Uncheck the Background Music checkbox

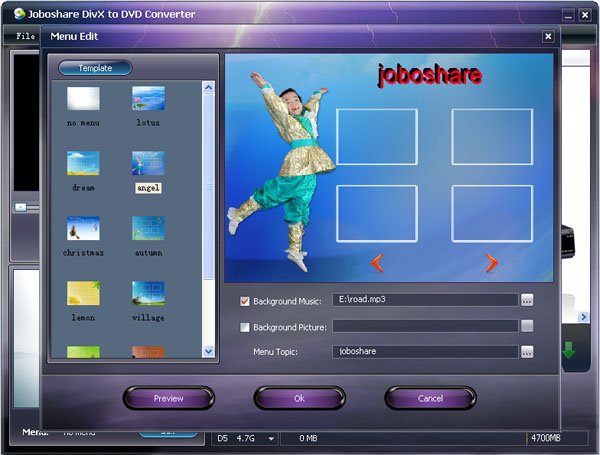(245, 301)
